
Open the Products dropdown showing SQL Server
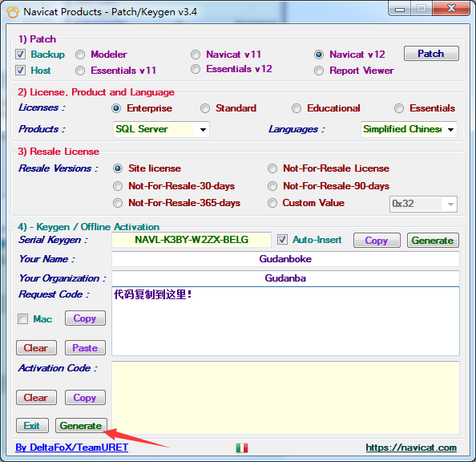(x=161, y=129)
